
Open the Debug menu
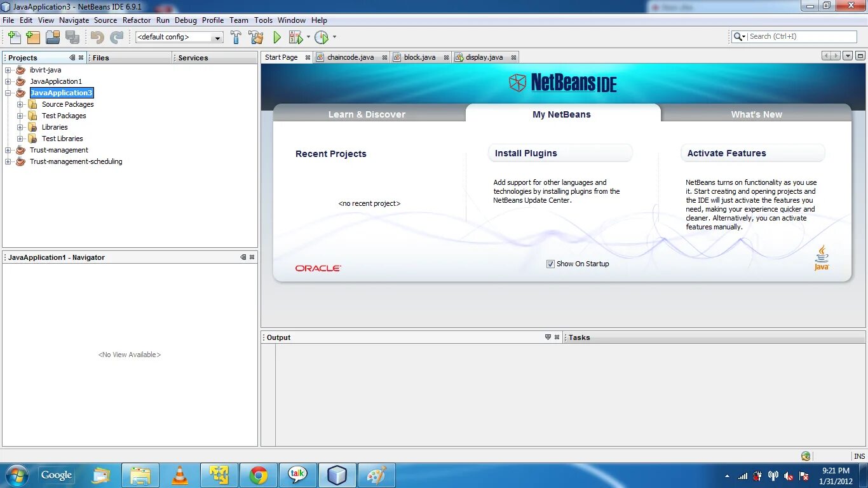[x=186, y=20]
